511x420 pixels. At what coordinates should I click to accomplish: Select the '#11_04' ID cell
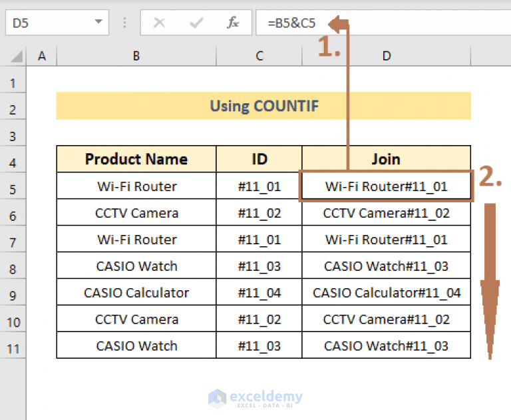click(259, 292)
